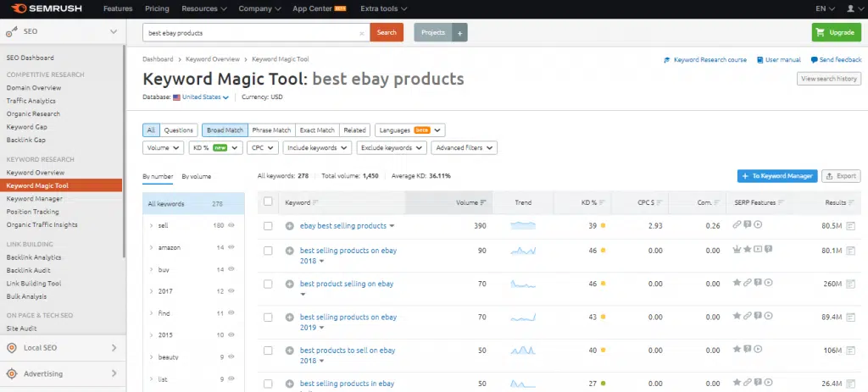Click the To Keyword Manager button
This screenshot has width=868, height=392.
[777, 176]
